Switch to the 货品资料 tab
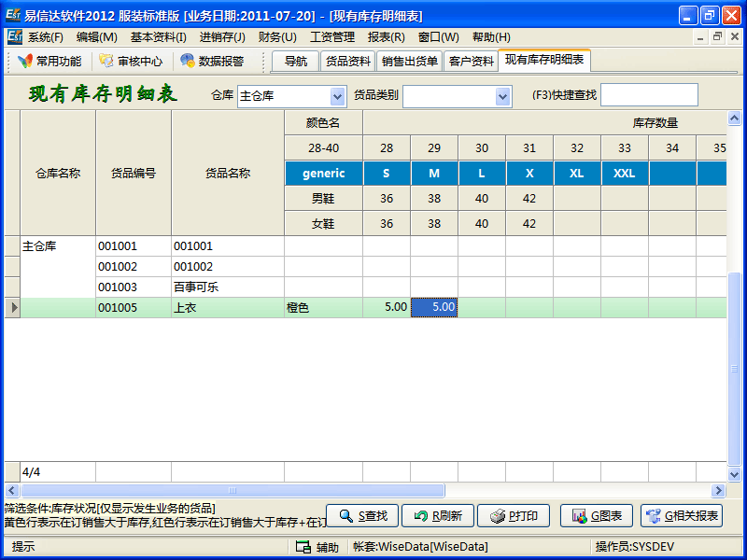The width and height of the screenshot is (747, 560). click(x=347, y=62)
